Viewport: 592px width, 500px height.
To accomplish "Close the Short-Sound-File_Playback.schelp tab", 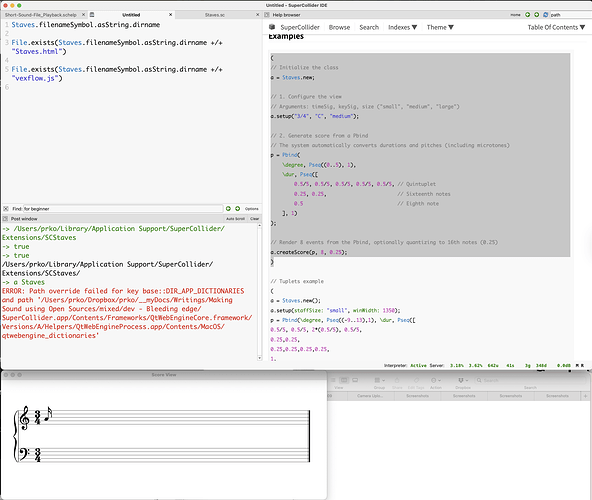I will (83, 15).
